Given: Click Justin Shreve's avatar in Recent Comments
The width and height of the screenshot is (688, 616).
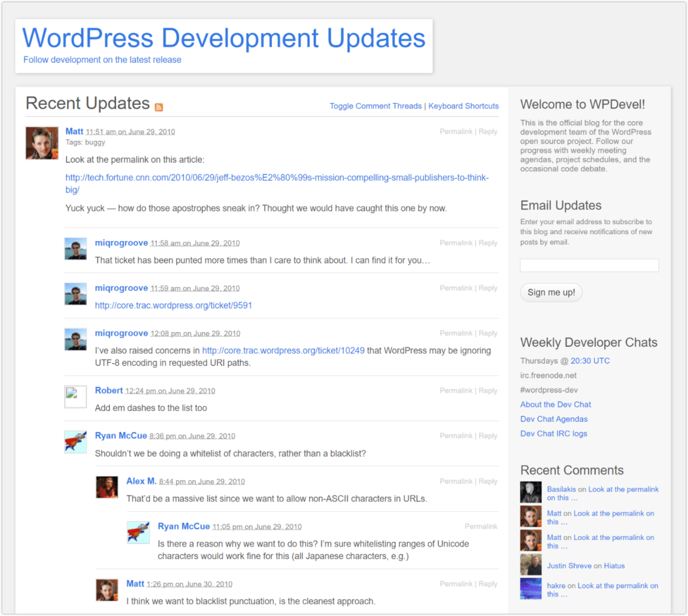Looking at the screenshot, I should tap(531, 565).
